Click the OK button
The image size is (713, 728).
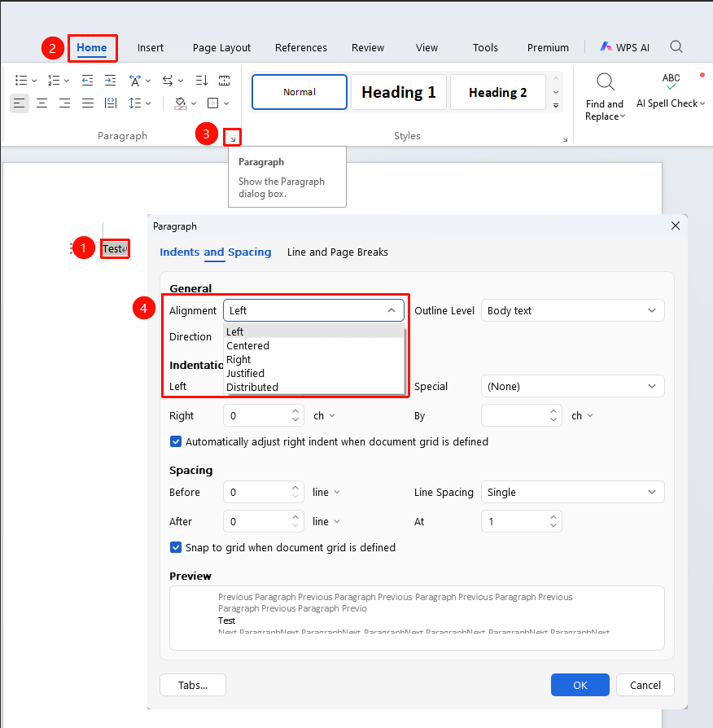coord(580,685)
